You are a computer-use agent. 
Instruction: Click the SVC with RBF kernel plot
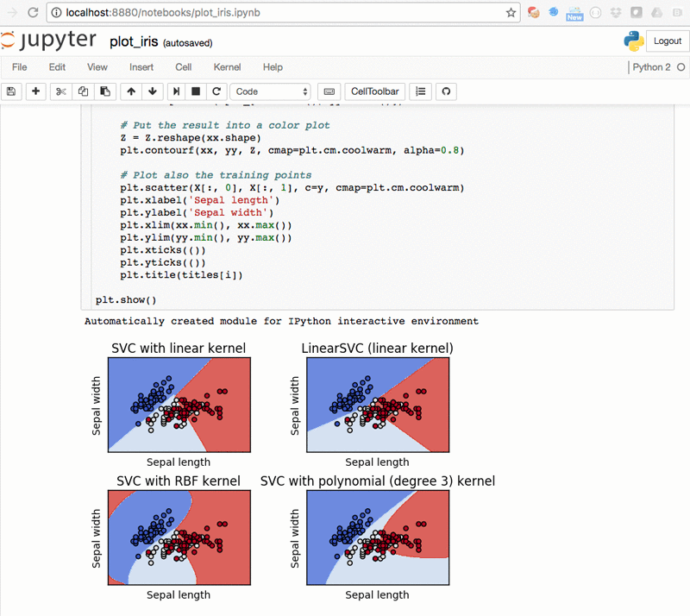(179, 537)
